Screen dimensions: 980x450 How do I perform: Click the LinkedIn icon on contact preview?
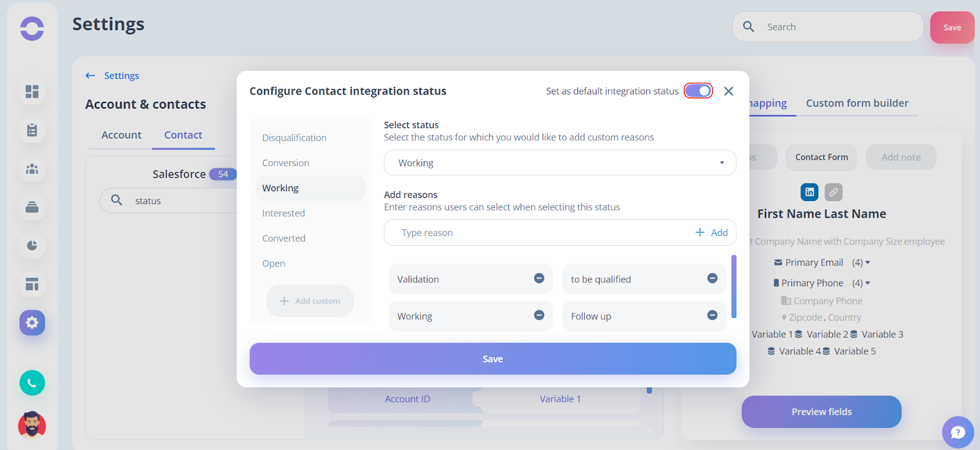(x=810, y=192)
